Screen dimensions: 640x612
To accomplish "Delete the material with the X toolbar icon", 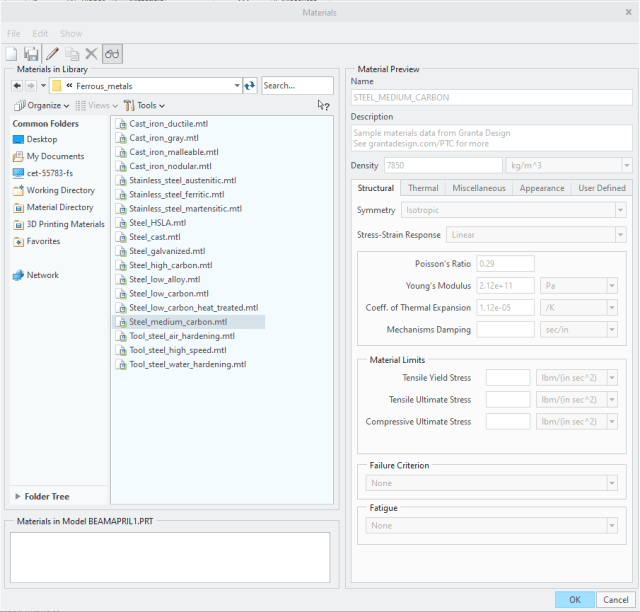I will pyautogui.click(x=91, y=54).
